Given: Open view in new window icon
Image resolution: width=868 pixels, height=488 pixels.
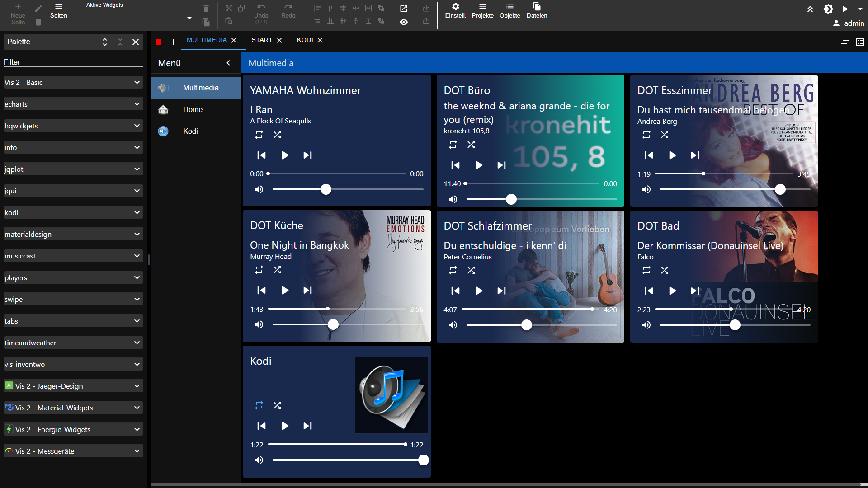Looking at the screenshot, I should [404, 8].
